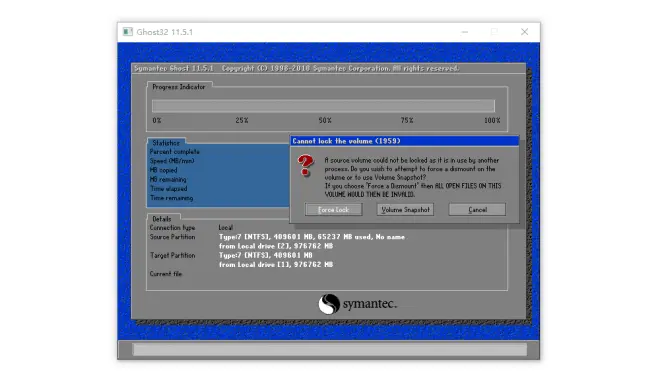Click the 'Cannot lock the volume (1959)' title
This screenshot has height=378, width=660.
346,141
